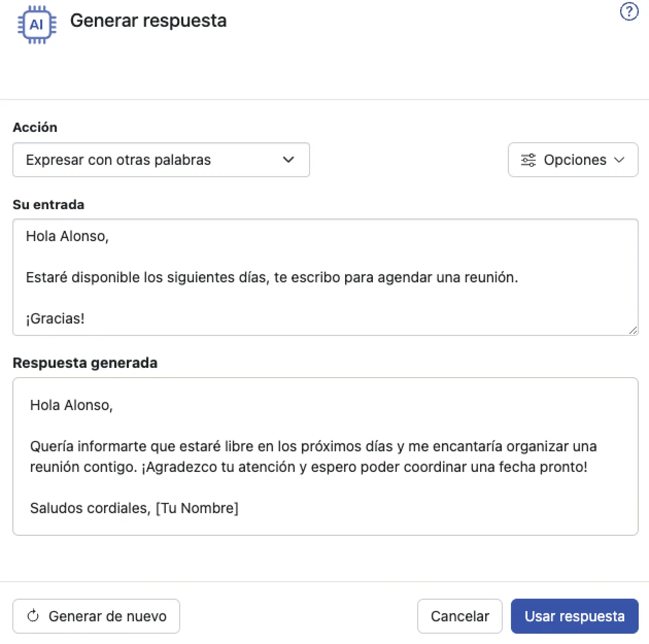Viewport: 649px width, 644px height.
Task: Click the AI chip icon beside the dialog title
Action: point(36,24)
